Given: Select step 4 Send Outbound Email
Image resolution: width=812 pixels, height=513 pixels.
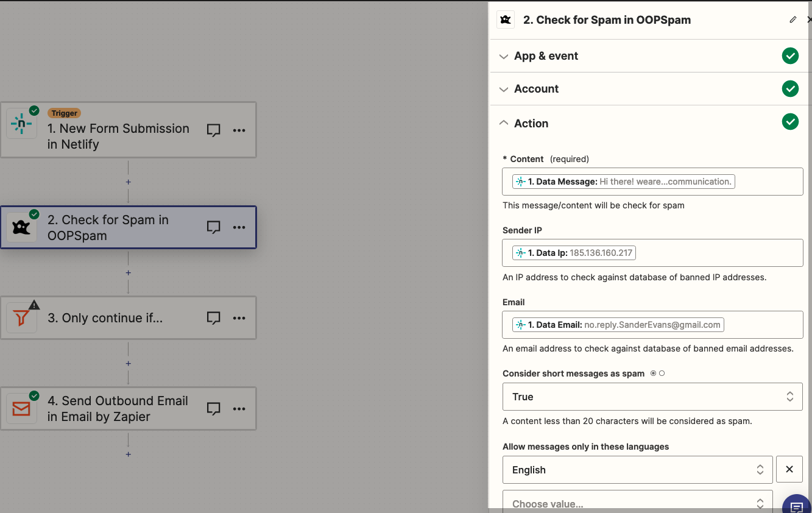Looking at the screenshot, I should (x=128, y=409).
